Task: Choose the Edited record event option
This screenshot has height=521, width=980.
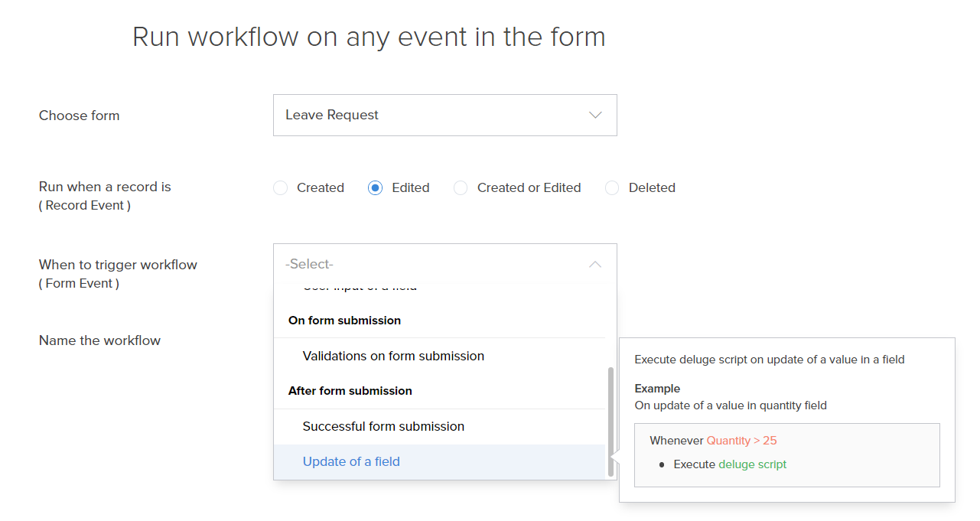Action: 375,188
